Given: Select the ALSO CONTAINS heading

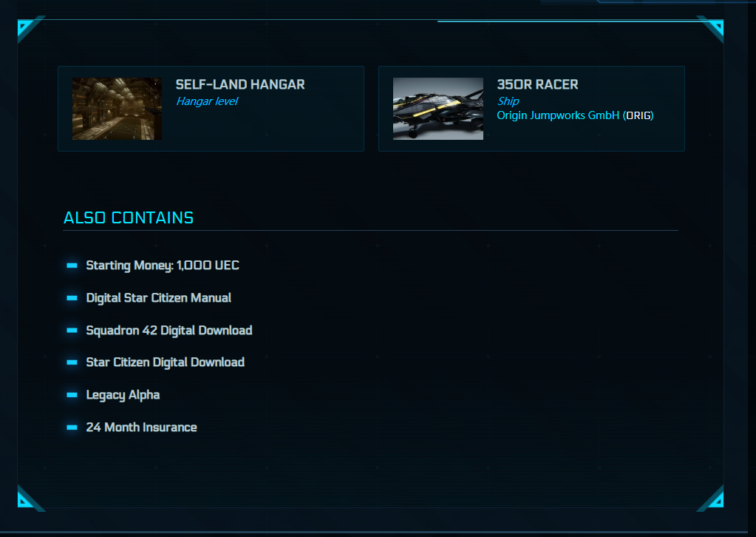Looking at the screenshot, I should click(x=129, y=217).
